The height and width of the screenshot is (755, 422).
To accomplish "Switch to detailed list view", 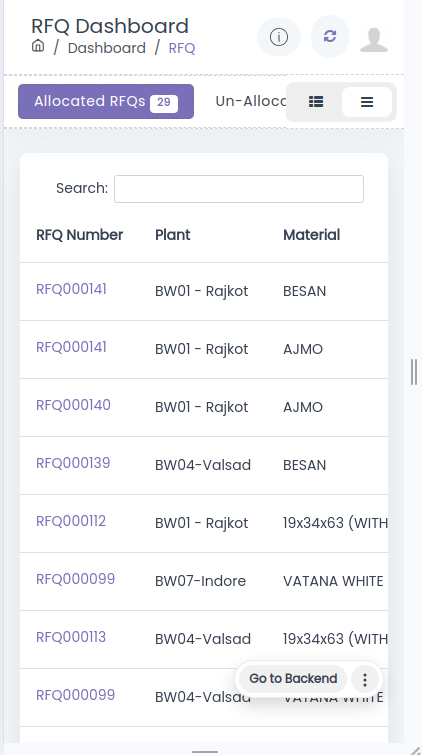I will [x=316, y=102].
